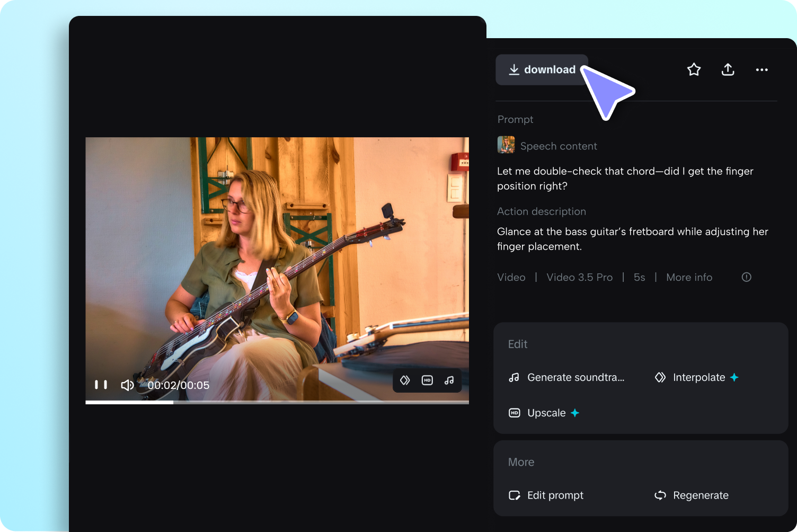
Task: Choose Upscale in the Edit panel
Action: pos(544,413)
